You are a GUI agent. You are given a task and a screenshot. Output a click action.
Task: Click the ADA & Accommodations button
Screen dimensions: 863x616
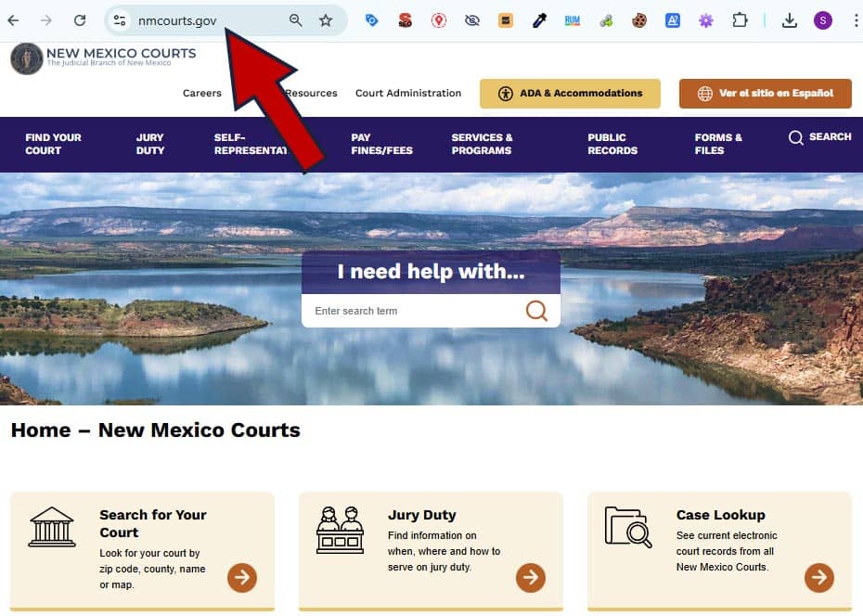(570, 94)
